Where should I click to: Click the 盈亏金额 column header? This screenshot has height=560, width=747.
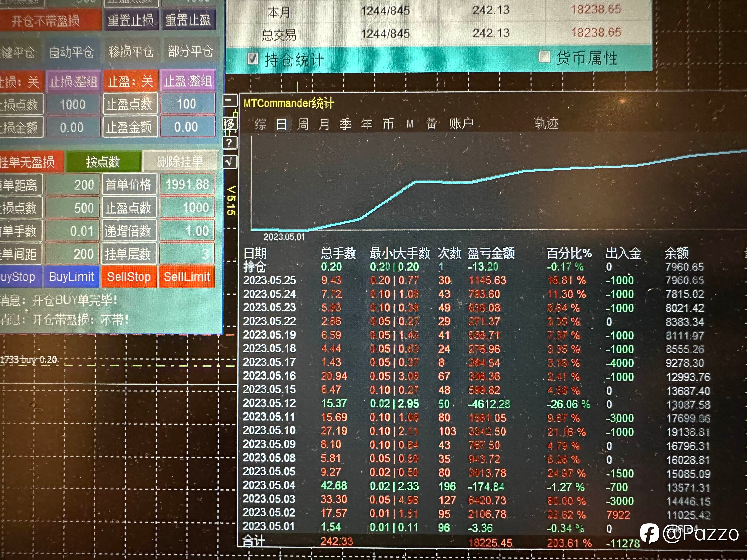coord(491,253)
